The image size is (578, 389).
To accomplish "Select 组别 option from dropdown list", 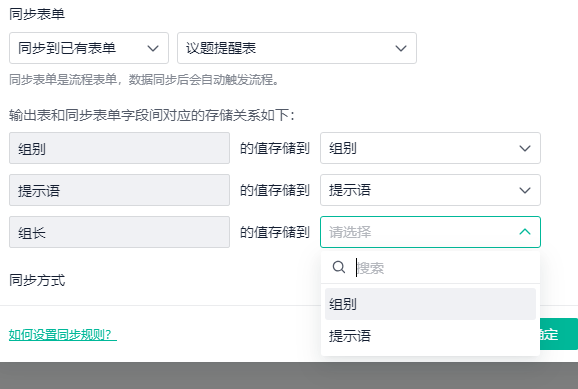I will [x=430, y=304].
